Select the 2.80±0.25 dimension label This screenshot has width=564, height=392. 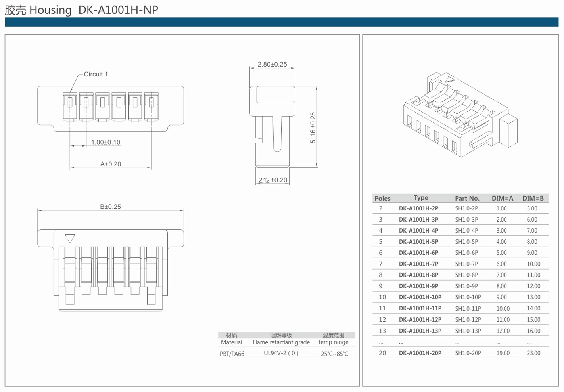pos(272,64)
